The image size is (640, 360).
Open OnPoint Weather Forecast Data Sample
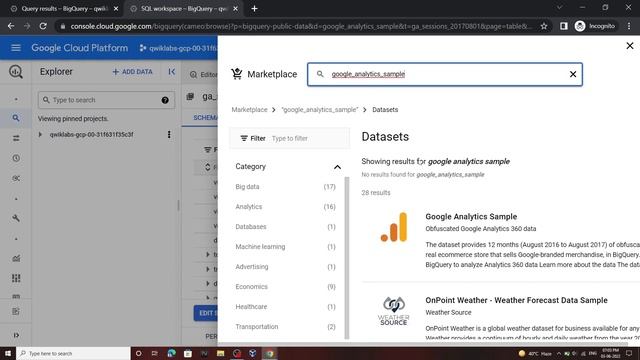click(x=516, y=300)
